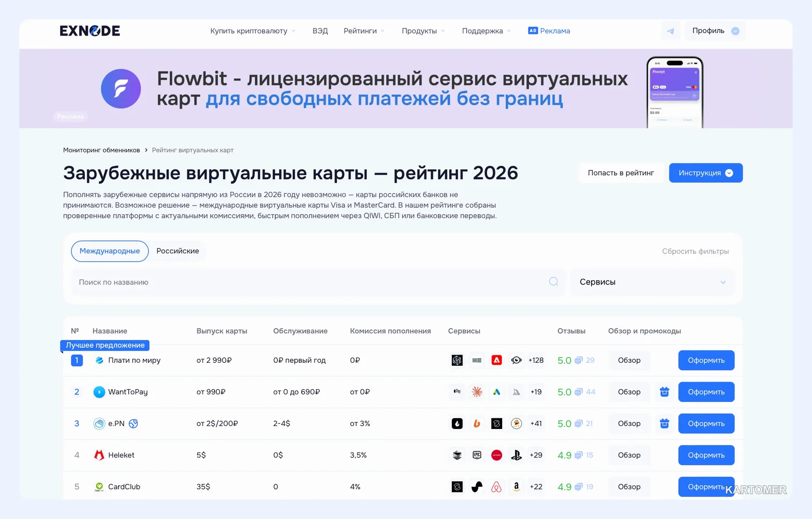
Task: Open the Telegram icon in the header
Action: coord(671,31)
